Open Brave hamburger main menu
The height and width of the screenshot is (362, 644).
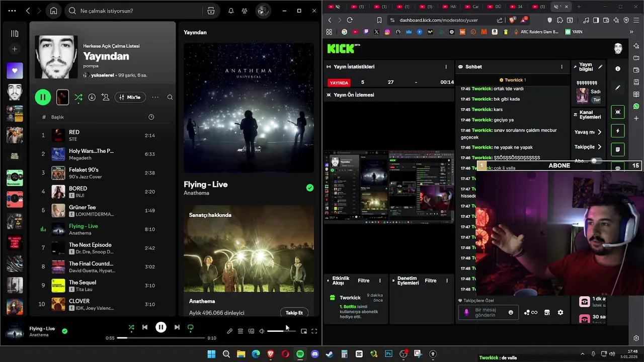[x=636, y=20]
